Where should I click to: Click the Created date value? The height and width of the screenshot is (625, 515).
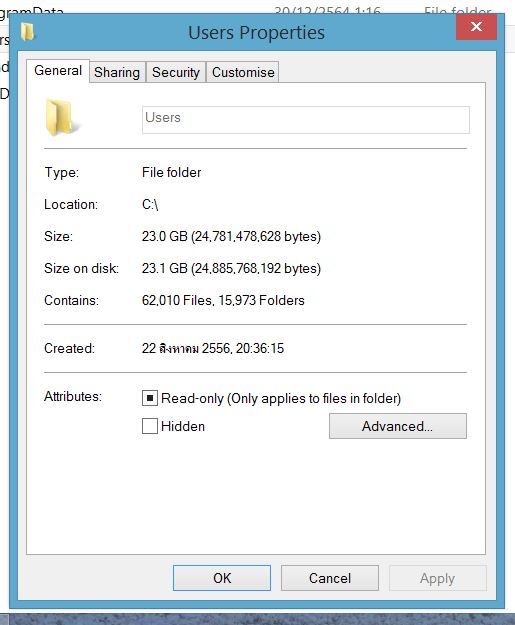[x=213, y=348]
